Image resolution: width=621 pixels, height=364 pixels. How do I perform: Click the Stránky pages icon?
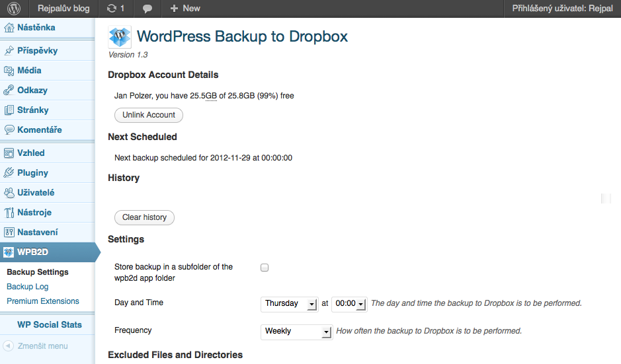point(9,110)
